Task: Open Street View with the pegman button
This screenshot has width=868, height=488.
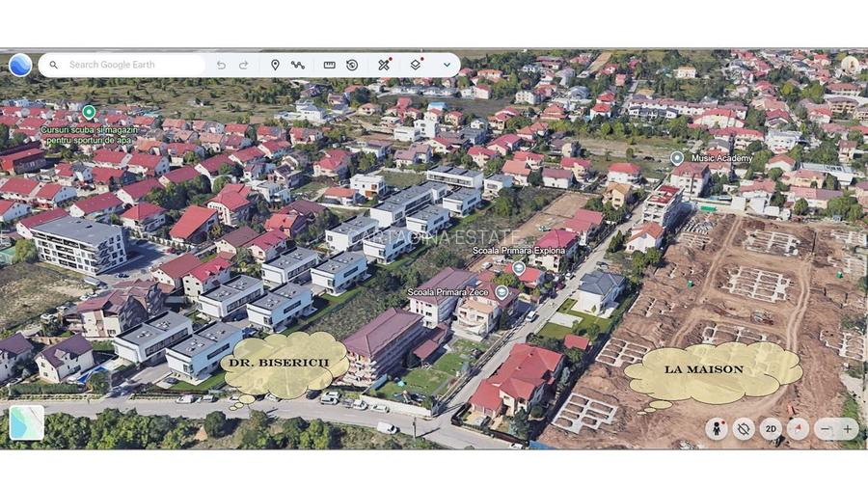Action: 716,429
